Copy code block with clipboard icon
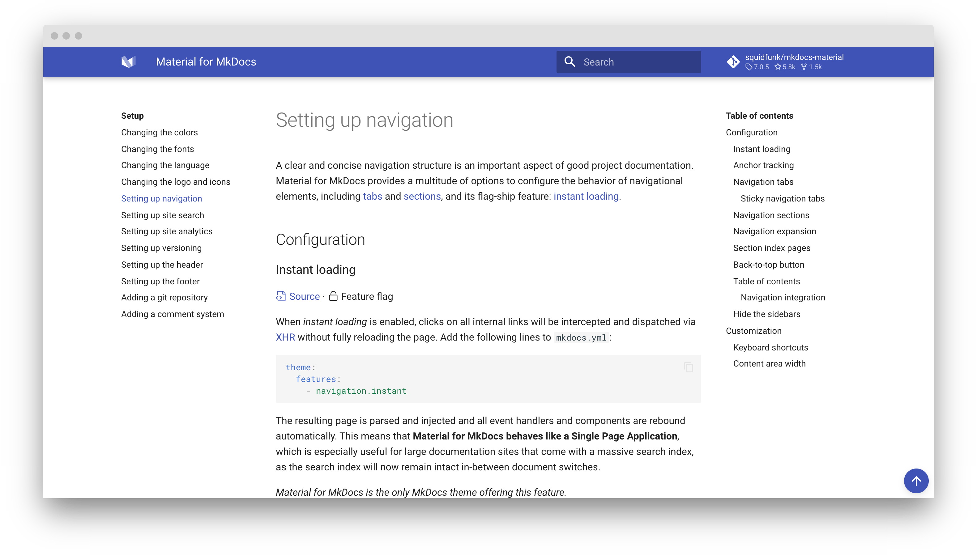 pyautogui.click(x=689, y=367)
